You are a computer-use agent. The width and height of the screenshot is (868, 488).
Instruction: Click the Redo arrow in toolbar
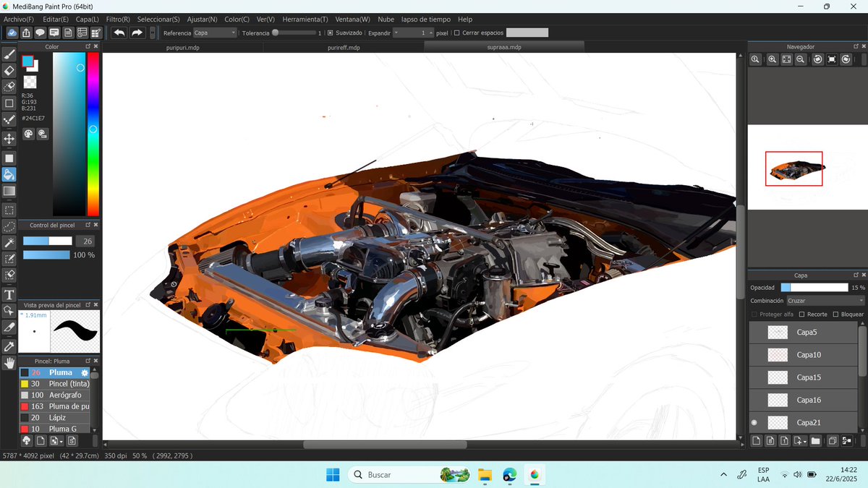coord(137,33)
